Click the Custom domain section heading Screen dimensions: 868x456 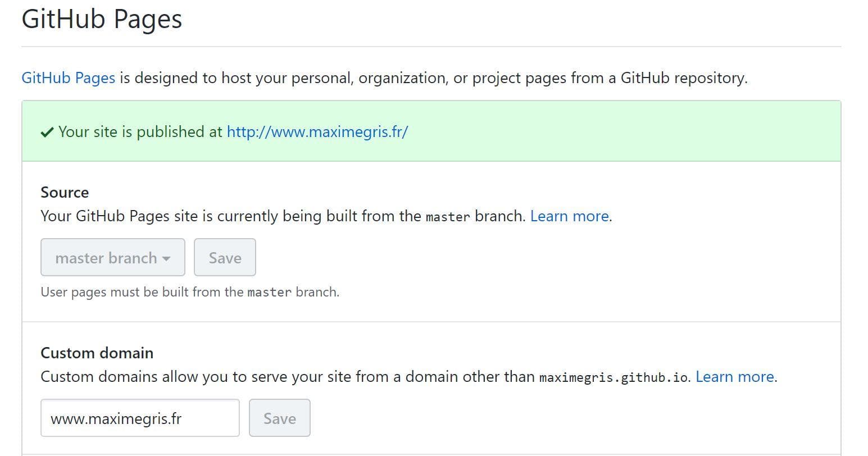[x=97, y=353]
